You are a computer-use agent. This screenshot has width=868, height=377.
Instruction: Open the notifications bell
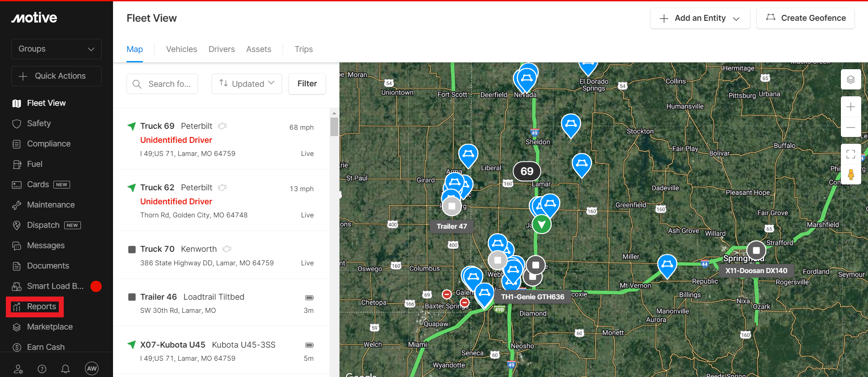(x=66, y=369)
